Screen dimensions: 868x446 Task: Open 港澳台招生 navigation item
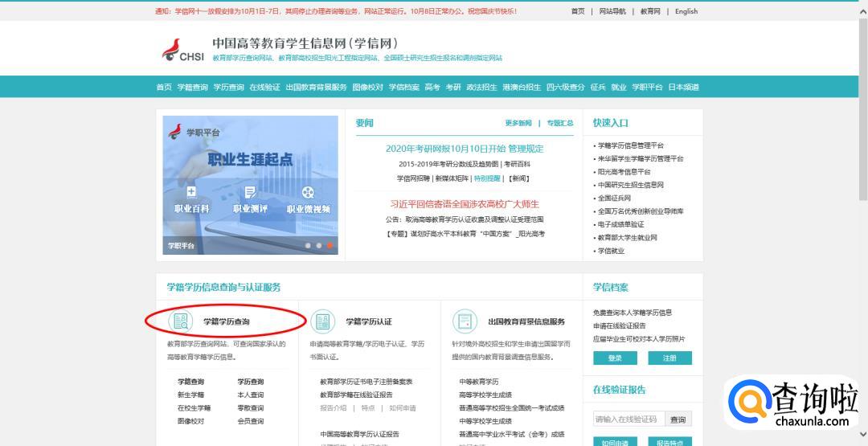522,88
